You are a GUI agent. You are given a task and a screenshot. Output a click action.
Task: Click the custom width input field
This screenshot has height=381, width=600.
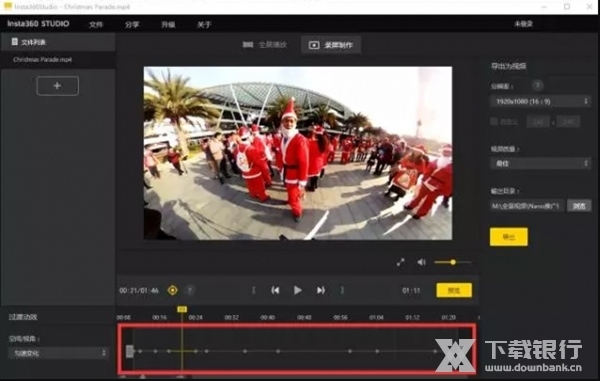point(538,122)
